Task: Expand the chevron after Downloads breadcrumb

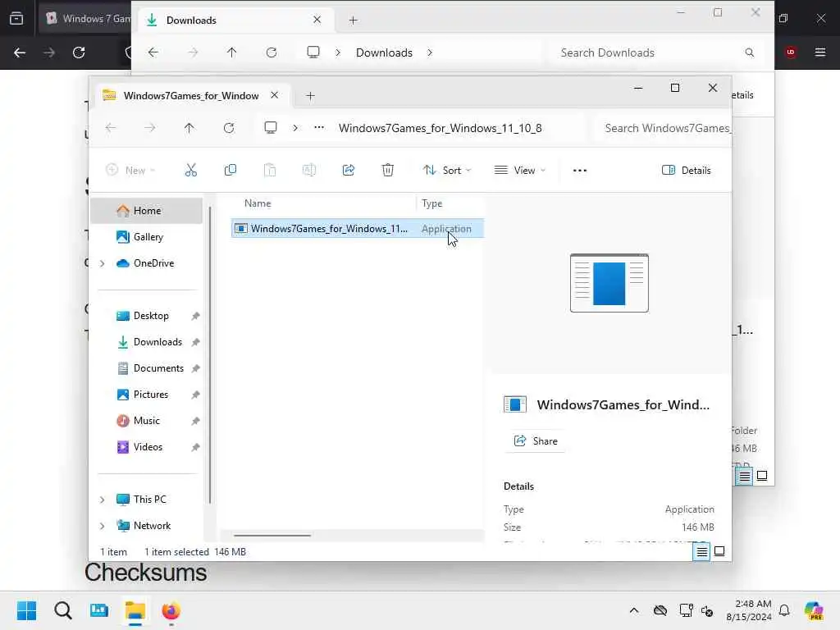Action: click(430, 52)
